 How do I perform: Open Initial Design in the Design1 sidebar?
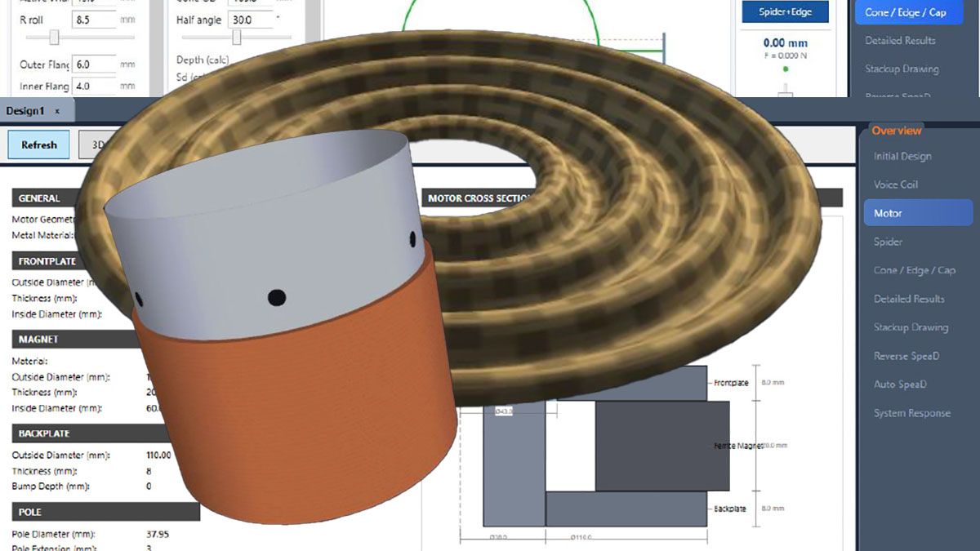902,156
